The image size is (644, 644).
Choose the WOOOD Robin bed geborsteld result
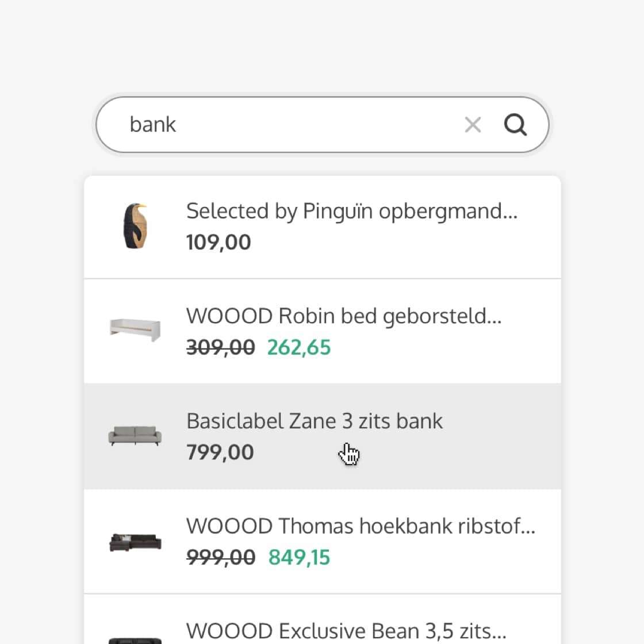pos(343,316)
